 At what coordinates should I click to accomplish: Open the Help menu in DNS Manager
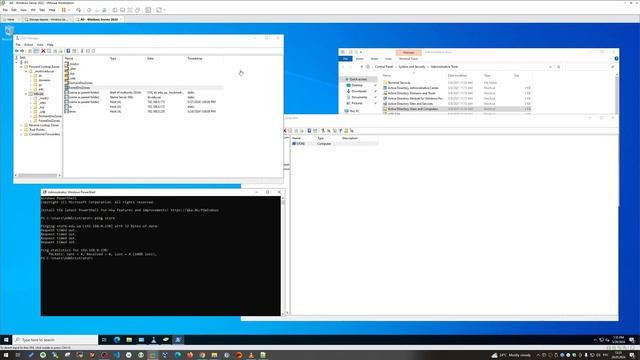click(50, 44)
